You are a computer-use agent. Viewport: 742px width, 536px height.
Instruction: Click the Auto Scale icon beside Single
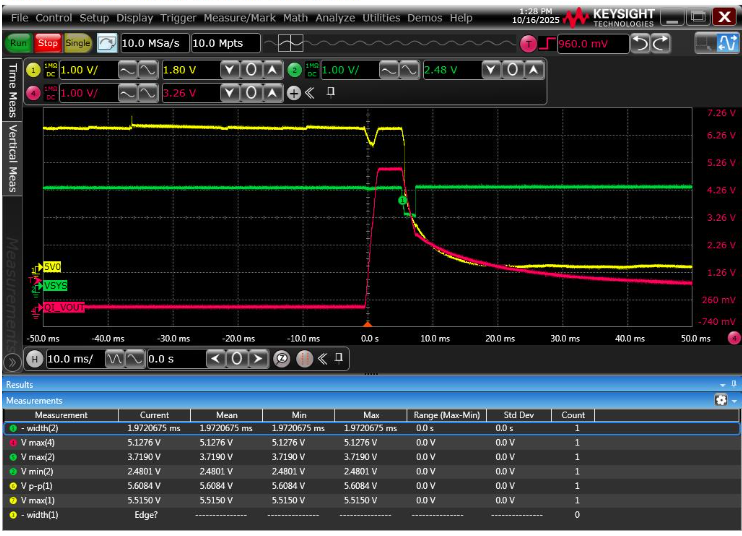[x=107, y=43]
